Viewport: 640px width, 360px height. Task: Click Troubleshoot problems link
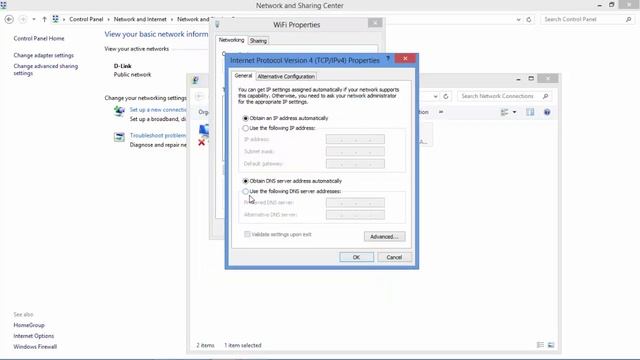[x=158, y=136]
